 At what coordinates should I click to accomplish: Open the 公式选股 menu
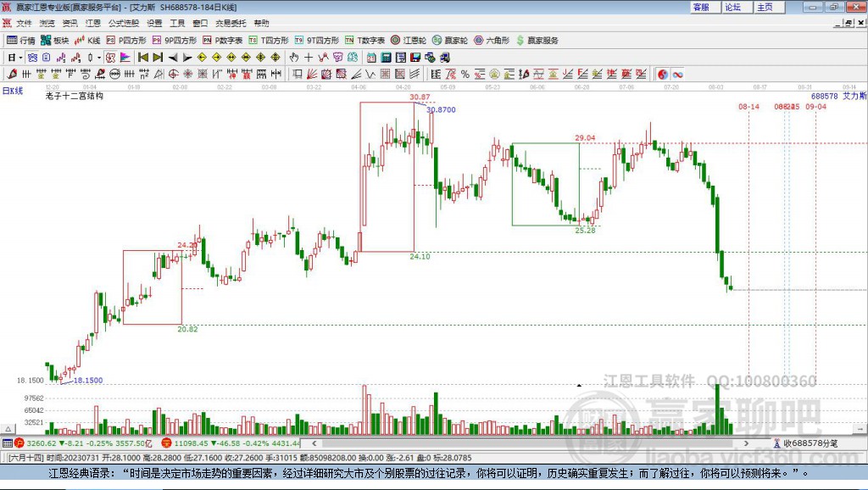[x=124, y=23]
